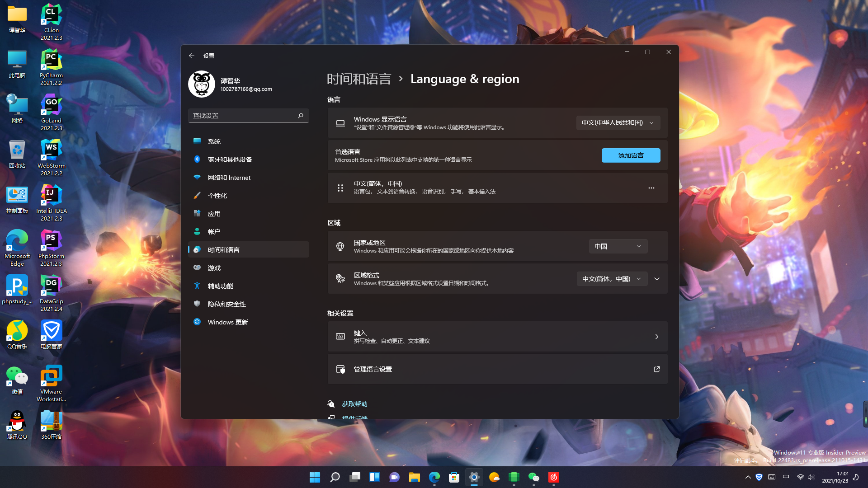Open Task View on taskbar
This screenshot has height=488, width=868.
pyautogui.click(x=355, y=477)
